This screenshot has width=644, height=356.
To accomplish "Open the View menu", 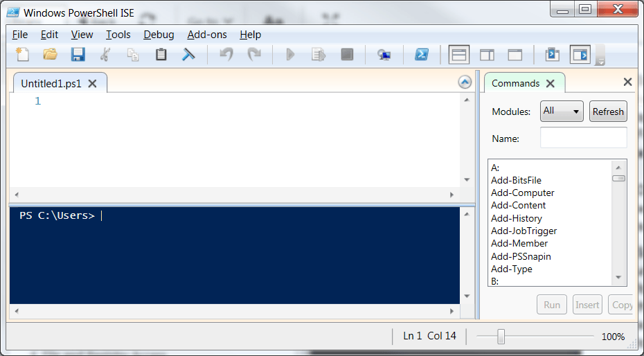I will [82, 35].
